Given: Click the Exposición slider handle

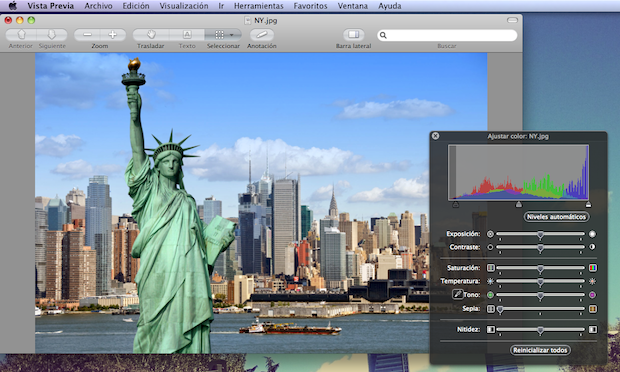Looking at the screenshot, I should (x=540, y=235).
